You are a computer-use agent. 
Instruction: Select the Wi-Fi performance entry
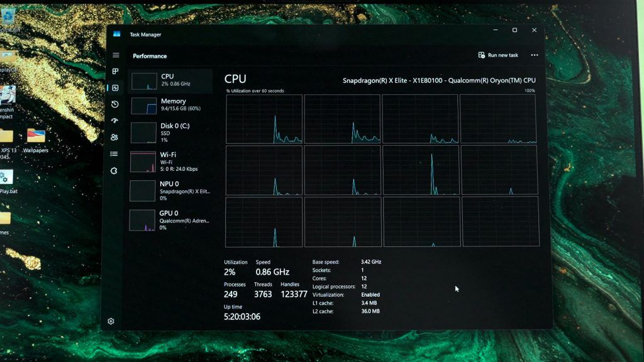(170, 162)
